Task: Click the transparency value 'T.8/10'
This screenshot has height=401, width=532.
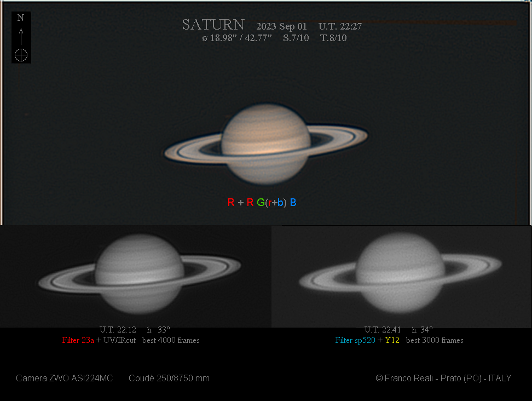Action: (333, 38)
